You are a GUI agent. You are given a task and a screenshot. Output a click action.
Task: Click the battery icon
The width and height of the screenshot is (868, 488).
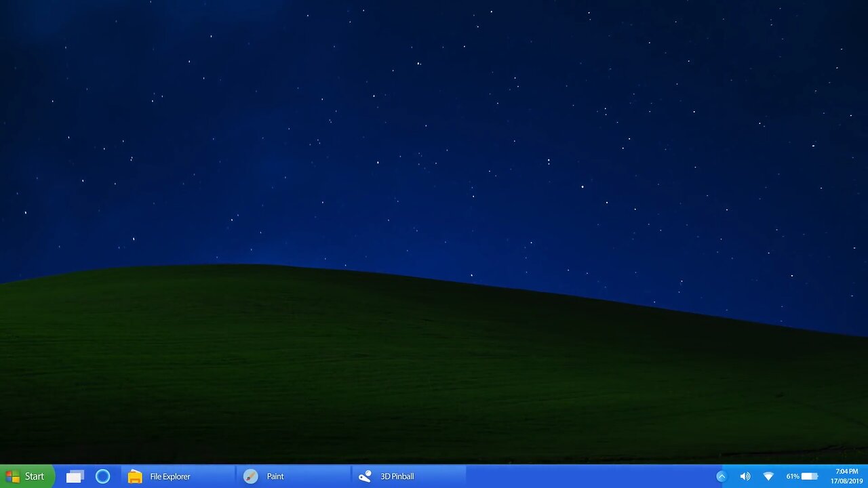pyautogui.click(x=810, y=476)
